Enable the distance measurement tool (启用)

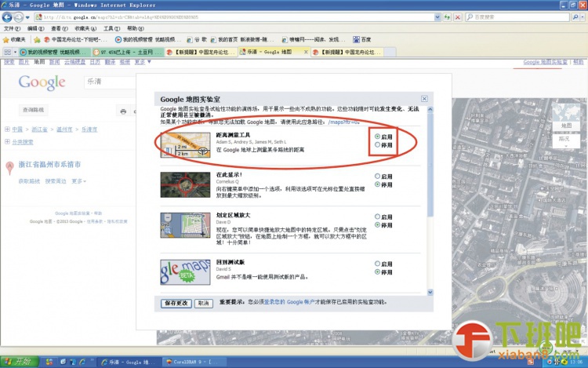click(x=377, y=137)
